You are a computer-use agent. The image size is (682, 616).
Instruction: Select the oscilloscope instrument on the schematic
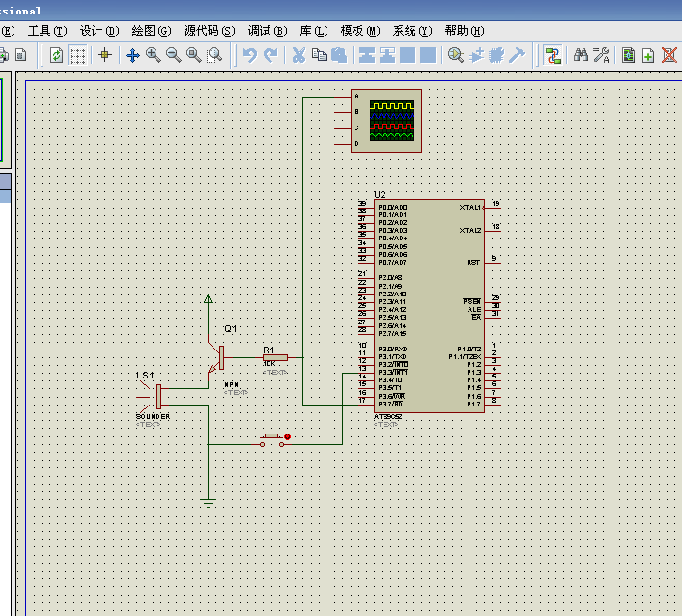pos(386,121)
